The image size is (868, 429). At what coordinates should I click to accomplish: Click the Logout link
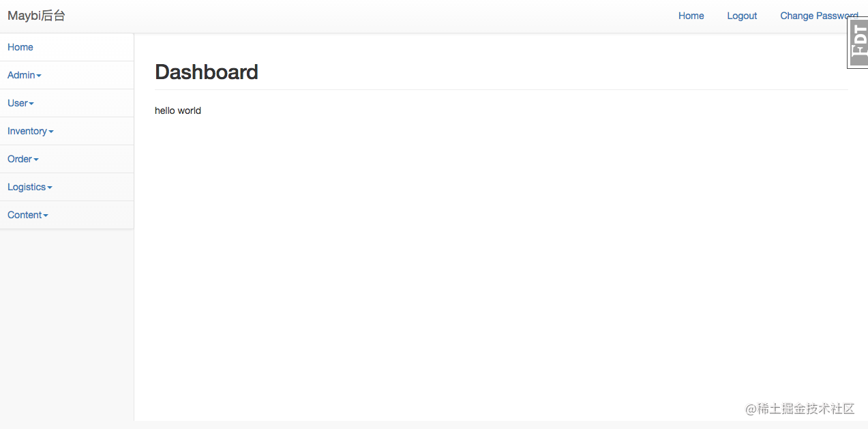coord(742,16)
